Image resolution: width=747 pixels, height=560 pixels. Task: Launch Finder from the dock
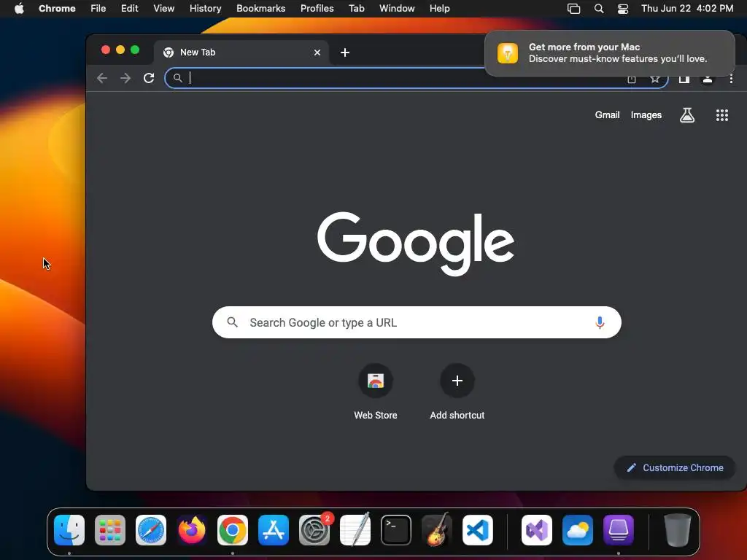tap(69, 530)
